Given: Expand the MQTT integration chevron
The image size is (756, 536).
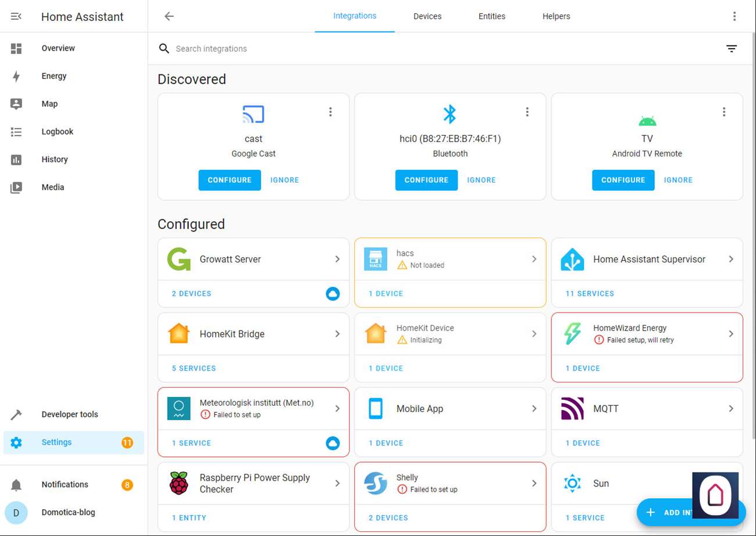Looking at the screenshot, I should 731,409.
